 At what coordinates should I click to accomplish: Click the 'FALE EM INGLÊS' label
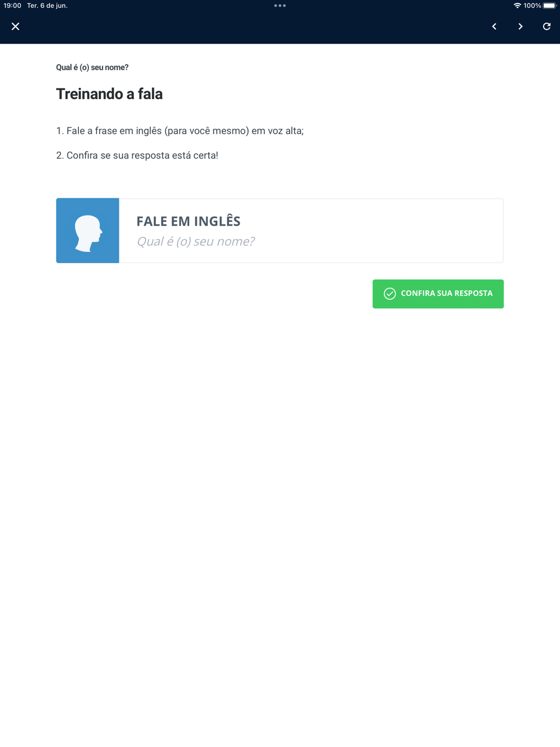tap(188, 221)
